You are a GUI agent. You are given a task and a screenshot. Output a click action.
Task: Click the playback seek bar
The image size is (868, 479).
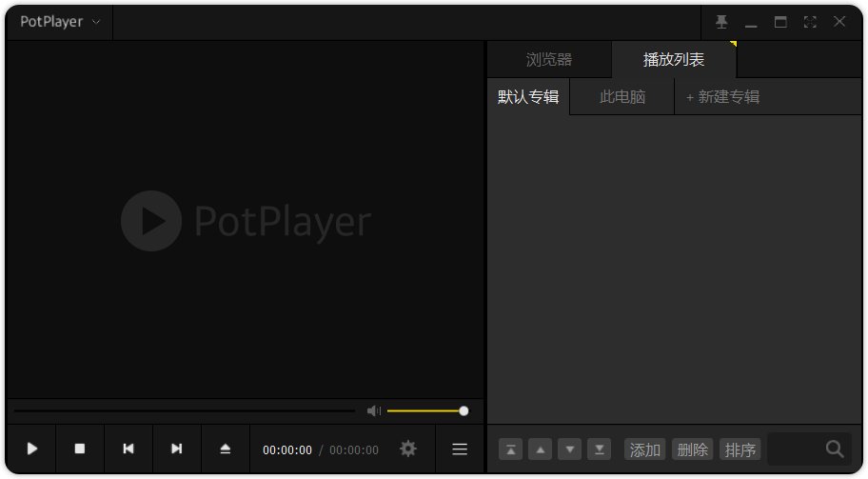pos(185,410)
